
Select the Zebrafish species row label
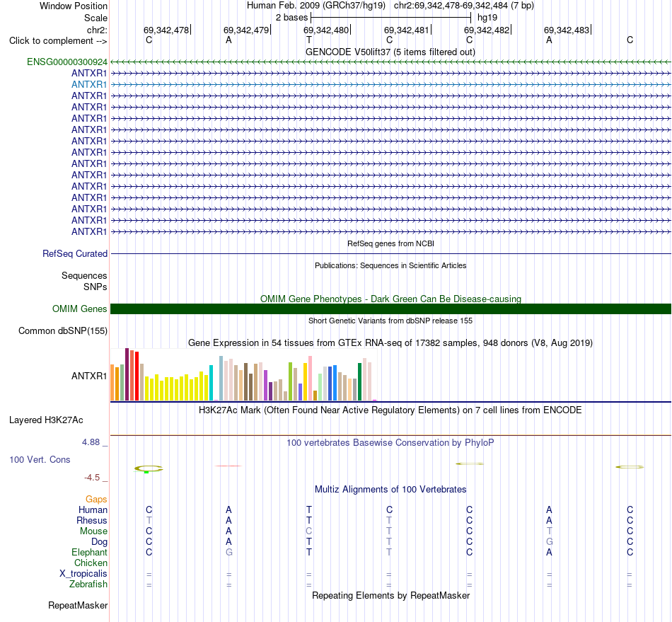click(88, 584)
